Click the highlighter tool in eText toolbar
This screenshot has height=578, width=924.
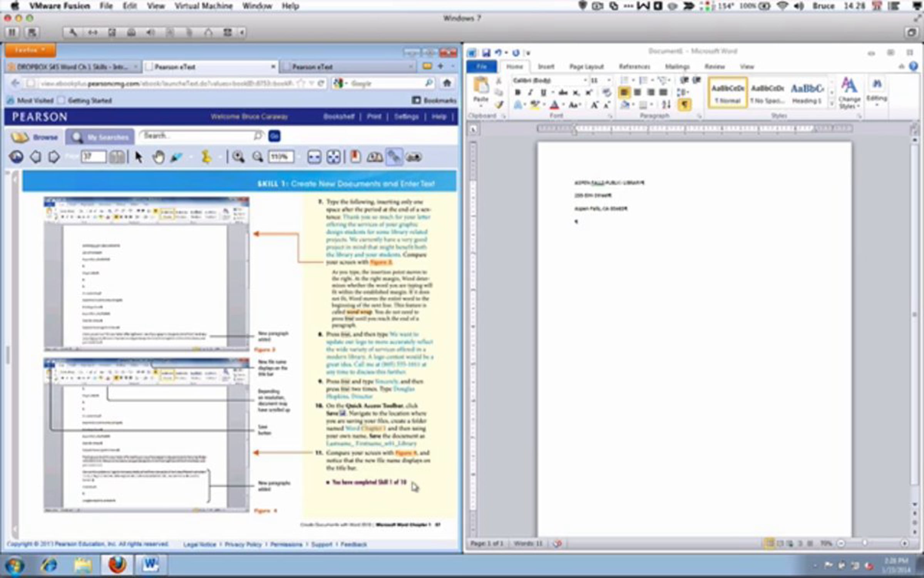click(x=176, y=157)
